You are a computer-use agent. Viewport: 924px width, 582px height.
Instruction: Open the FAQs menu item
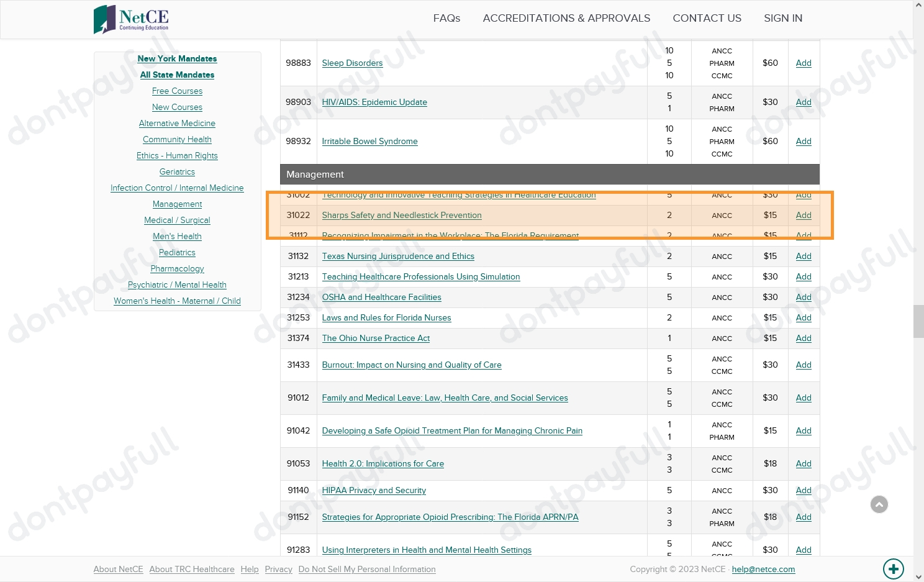click(446, 18)
